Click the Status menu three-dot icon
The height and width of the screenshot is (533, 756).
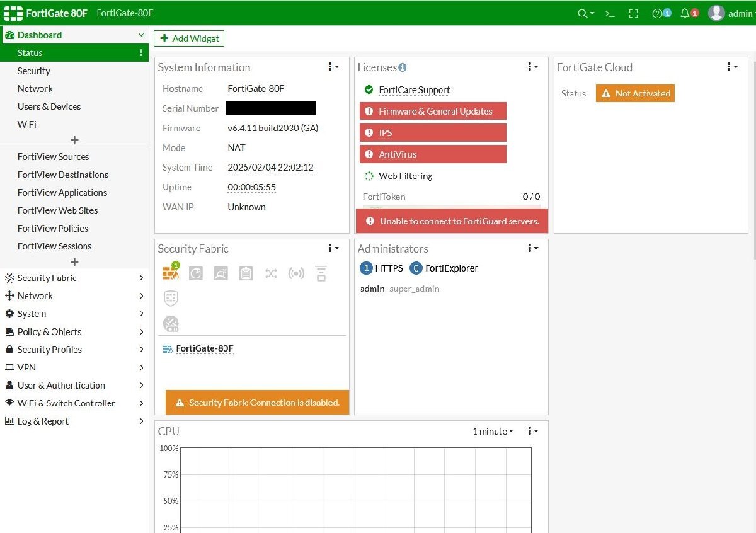click(141, 53)
